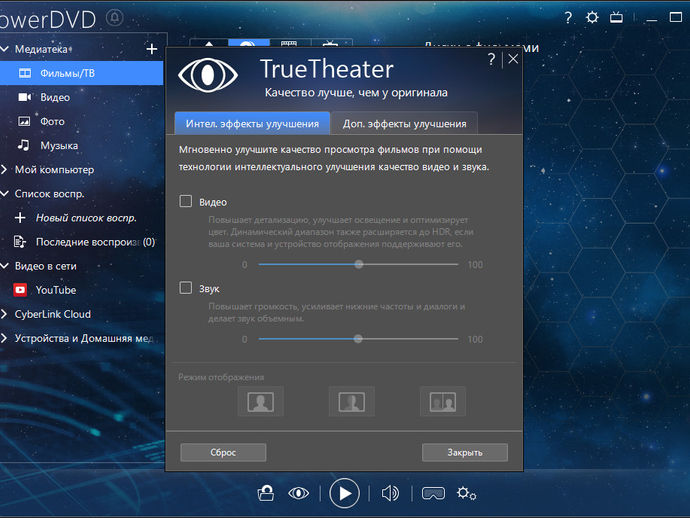This screenshot has width=690, height=518.
Task: Click the share/pin media icon in bottom bar
Action: (x=266, y=493)
